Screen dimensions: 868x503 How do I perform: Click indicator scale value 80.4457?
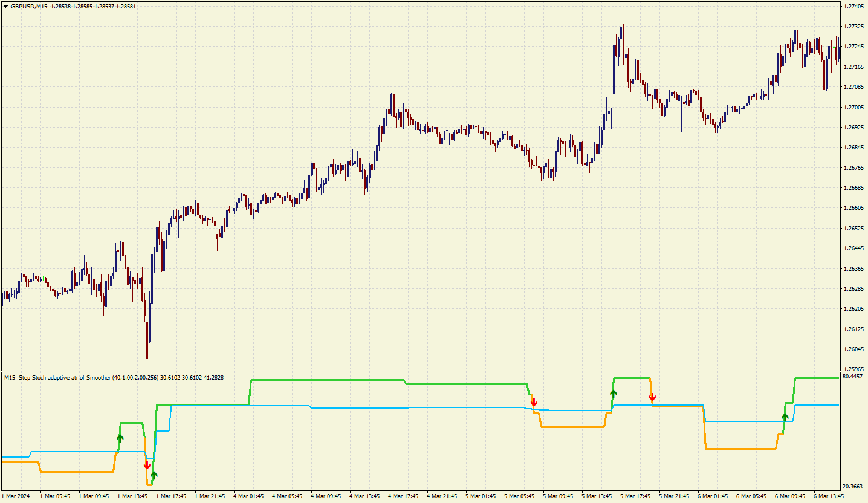point(853,376)
